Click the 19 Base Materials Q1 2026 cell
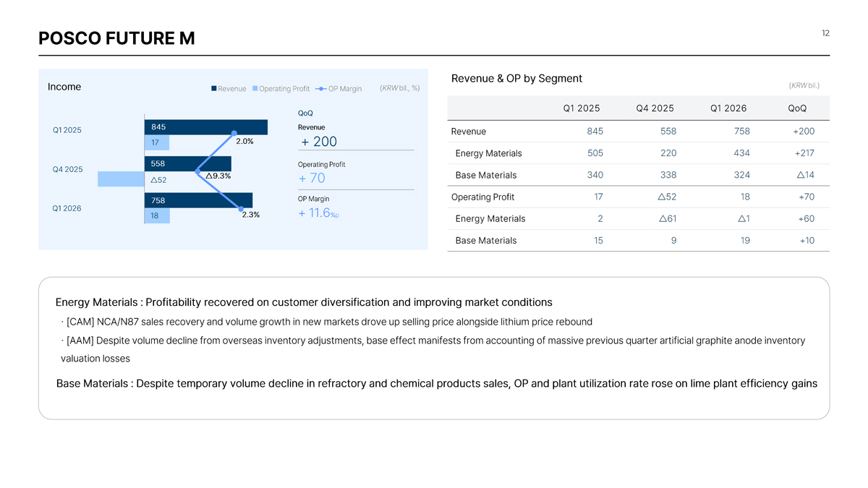The image size is (868, 488). 745,241
